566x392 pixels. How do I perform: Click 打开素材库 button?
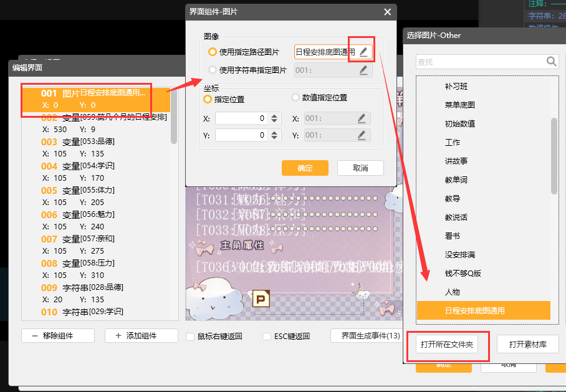(528, 345)
